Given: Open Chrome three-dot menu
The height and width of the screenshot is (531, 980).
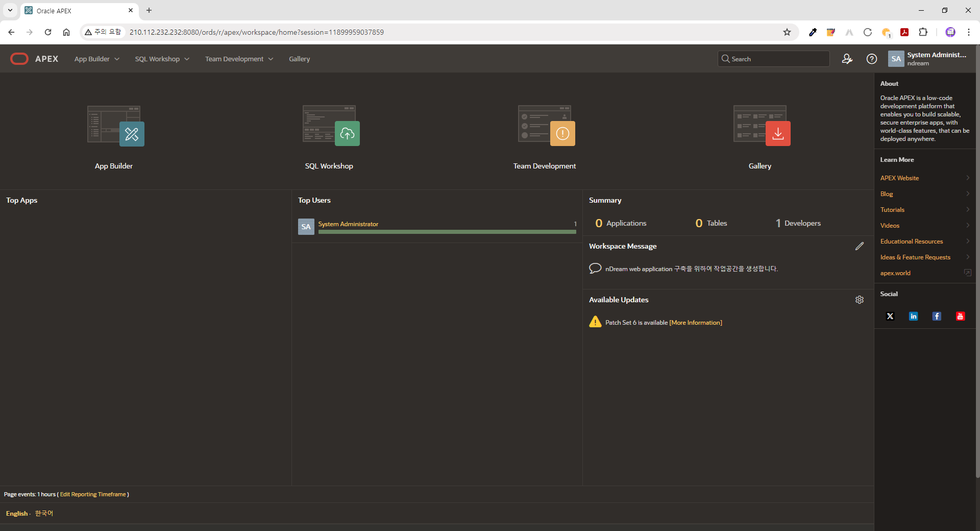Looking at the screenshot, I should click(969, 32).
